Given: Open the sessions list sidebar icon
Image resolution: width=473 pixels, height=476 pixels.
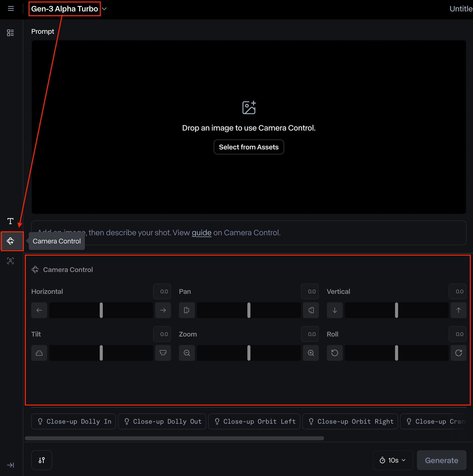Looking at the screenshot, I should [10, 33].
